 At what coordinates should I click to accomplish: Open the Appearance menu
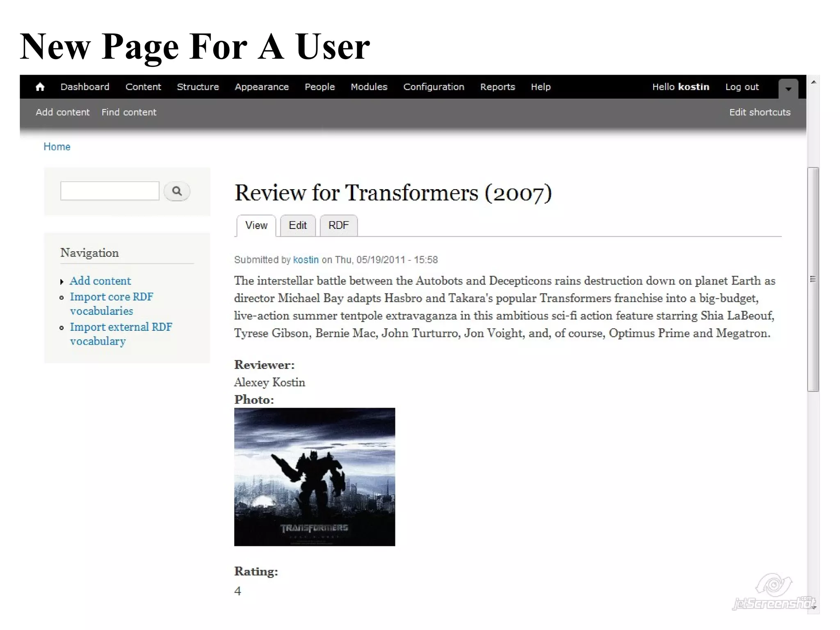262,87
